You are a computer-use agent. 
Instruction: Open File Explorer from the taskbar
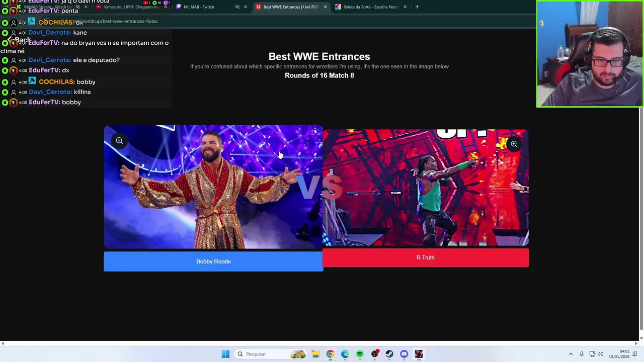pos(315,354)
